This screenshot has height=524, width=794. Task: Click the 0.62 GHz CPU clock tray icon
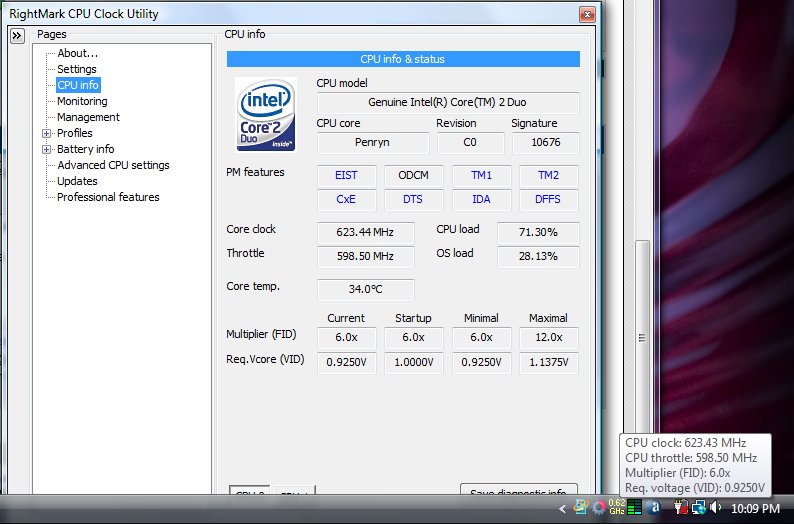pos(617,507)
